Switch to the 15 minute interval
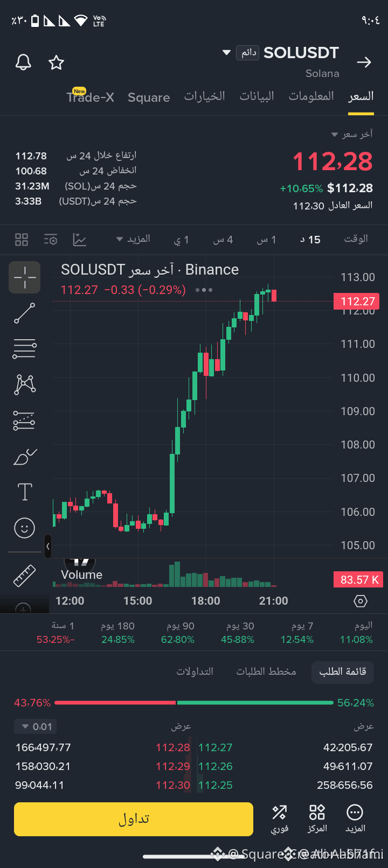The width and height of the screenshot is (388, 868). click(x=310, y=240)
